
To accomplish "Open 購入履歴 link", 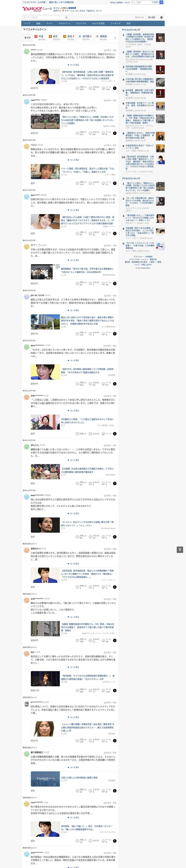I will pos(152,18).
